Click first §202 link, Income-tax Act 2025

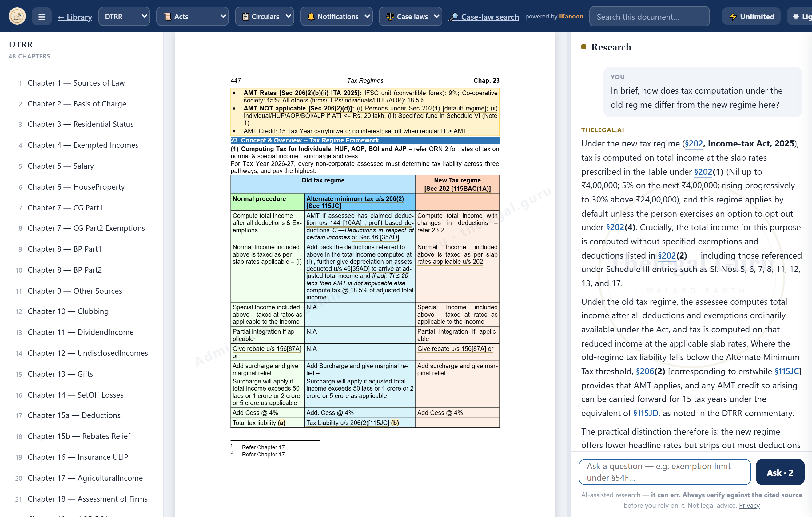coord(693,144)
